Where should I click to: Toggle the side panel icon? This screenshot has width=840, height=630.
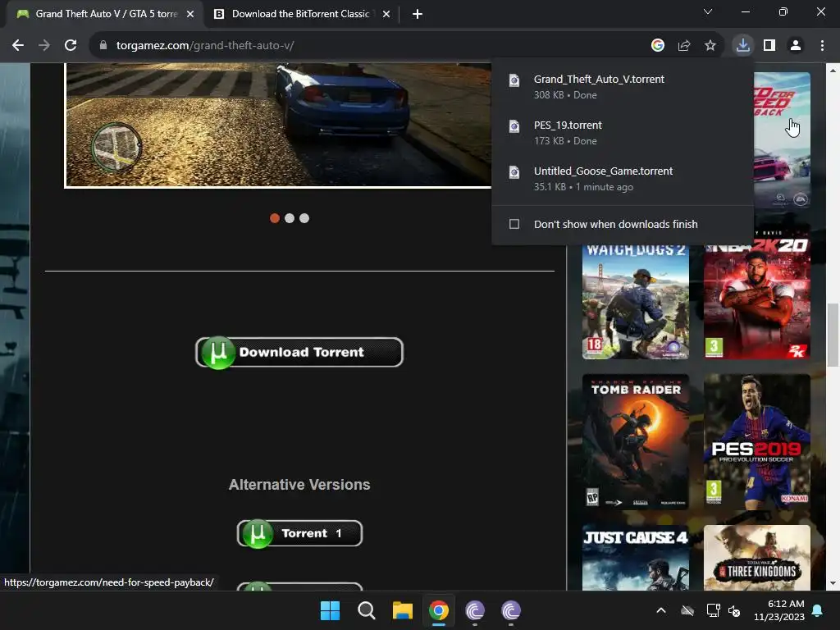tap(769, 46)
